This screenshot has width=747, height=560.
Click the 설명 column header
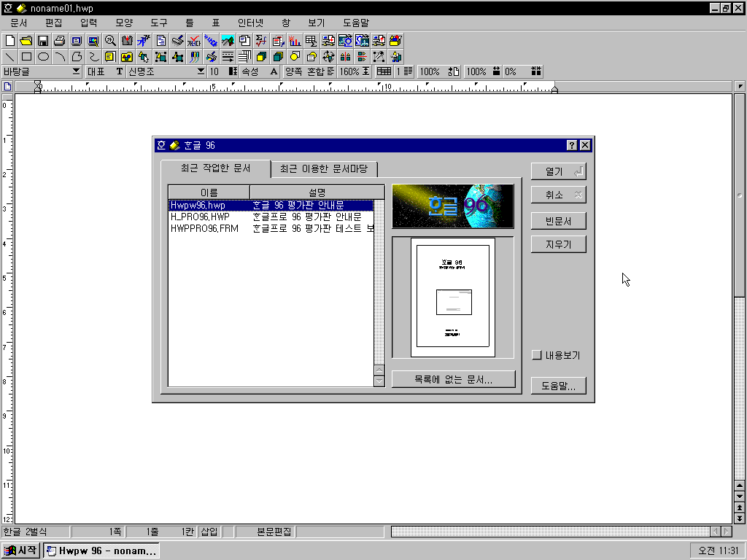pyautogui.click(x=317, y=192)
